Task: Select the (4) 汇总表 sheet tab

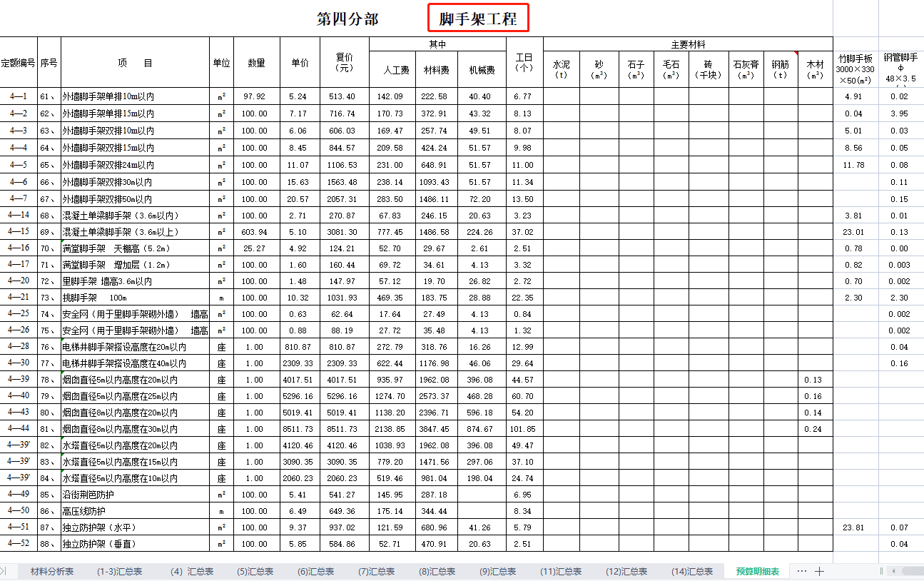Action: pyautogui.click(x=193, y=572)
